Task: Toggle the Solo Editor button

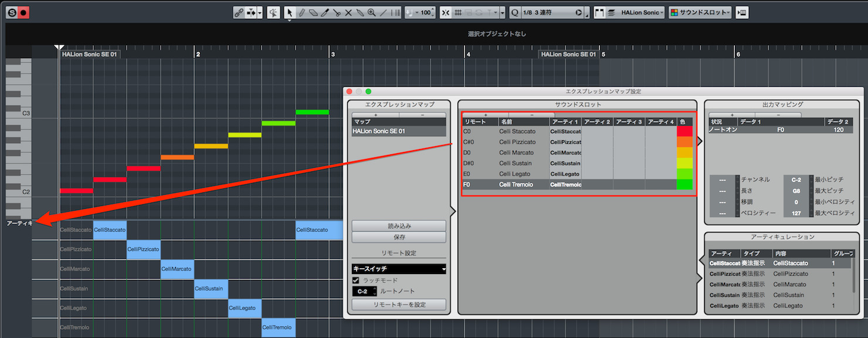Action: tap(12, 12)
